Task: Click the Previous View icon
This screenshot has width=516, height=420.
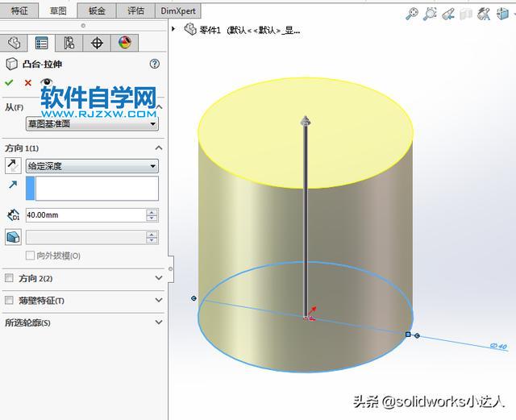Action: pos(448,14)
